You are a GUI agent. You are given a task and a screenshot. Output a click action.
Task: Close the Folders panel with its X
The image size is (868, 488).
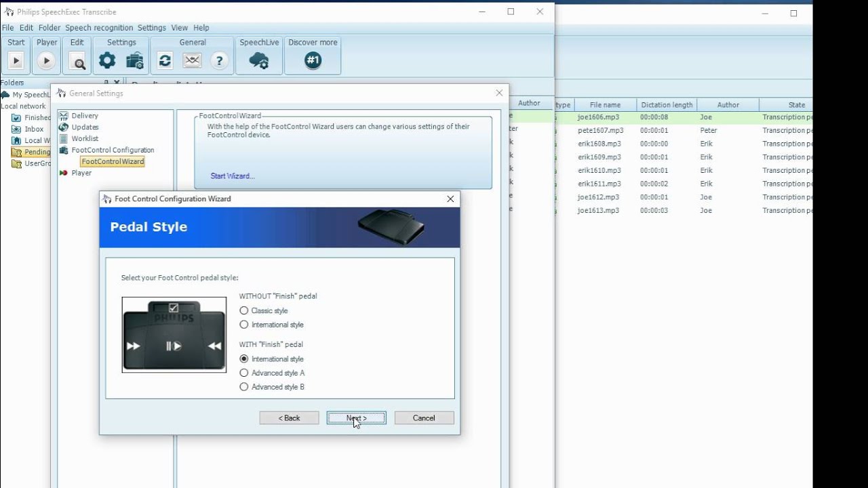[117, 83]
